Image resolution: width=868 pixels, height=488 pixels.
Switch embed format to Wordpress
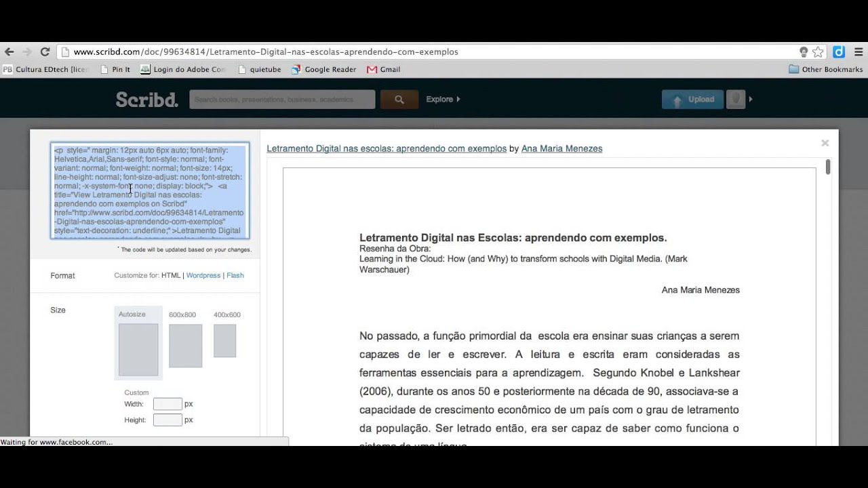click(203, 275)
